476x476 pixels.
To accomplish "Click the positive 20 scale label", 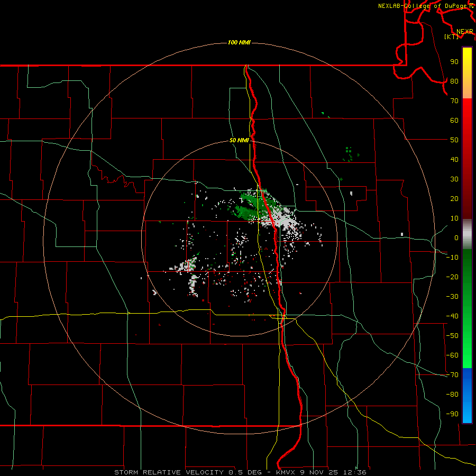I will click(454, 198).
